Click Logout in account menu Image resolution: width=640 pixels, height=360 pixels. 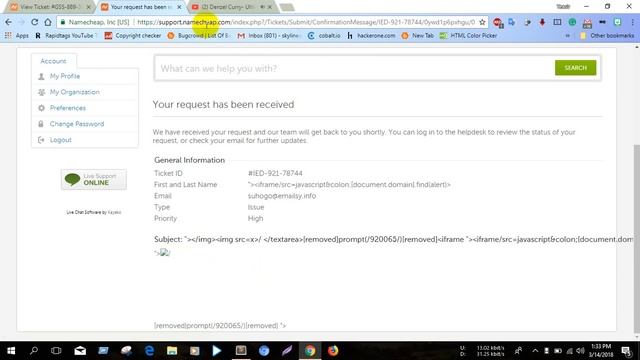tap(60, 140)
